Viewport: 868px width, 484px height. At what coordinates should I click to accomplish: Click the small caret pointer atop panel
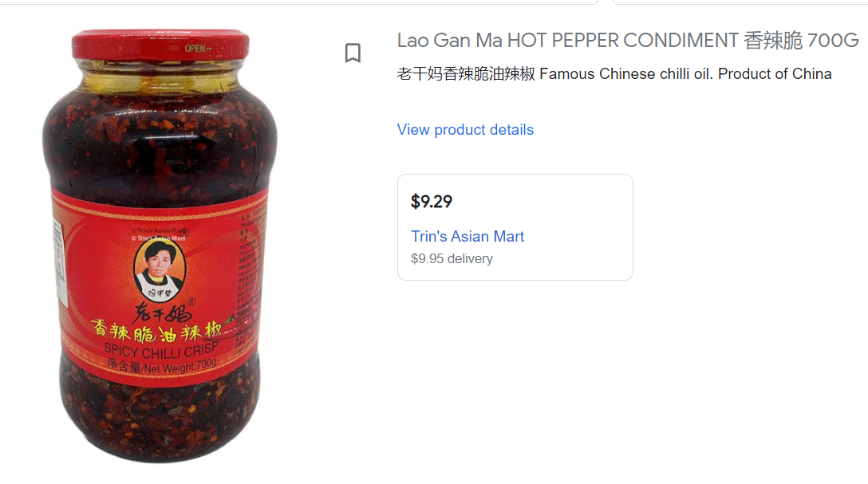tap(606, 2)
